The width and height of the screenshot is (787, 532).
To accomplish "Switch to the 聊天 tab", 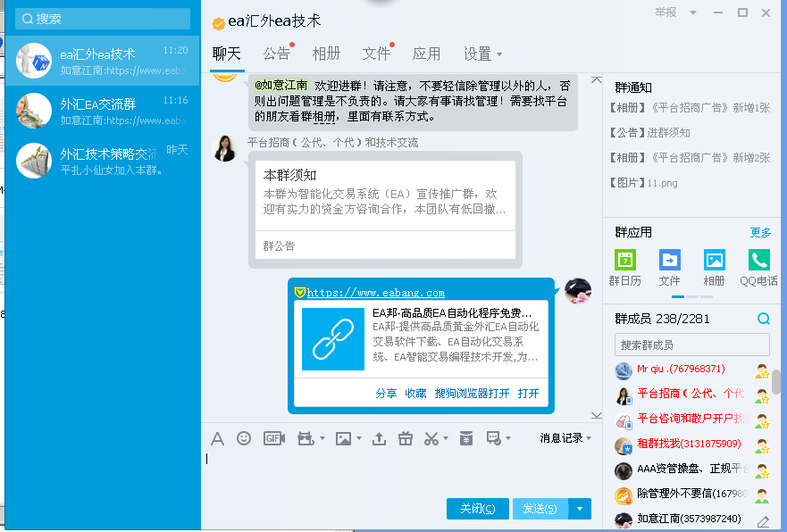I will pos(227,54).
